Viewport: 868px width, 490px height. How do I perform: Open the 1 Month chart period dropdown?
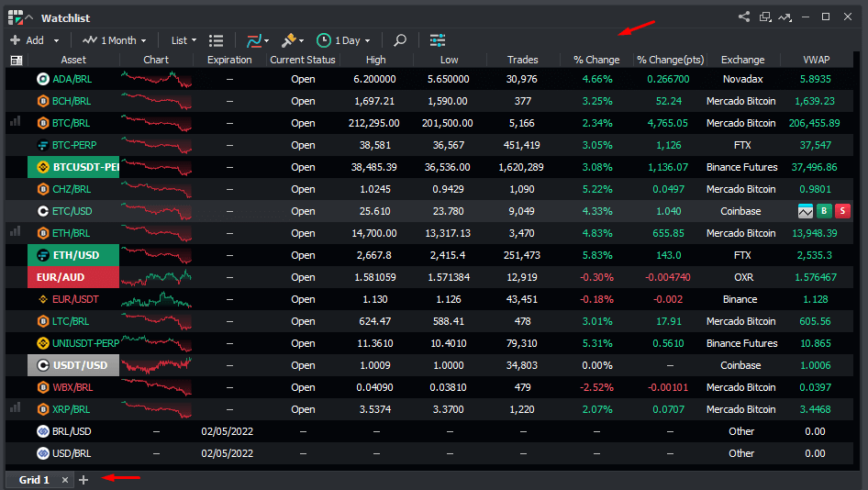pyautogui.click(x=115, y=40)
